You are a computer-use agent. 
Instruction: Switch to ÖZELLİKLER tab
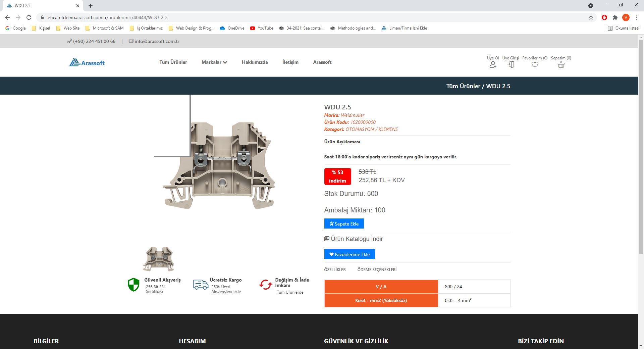click(x=335, y=269)
